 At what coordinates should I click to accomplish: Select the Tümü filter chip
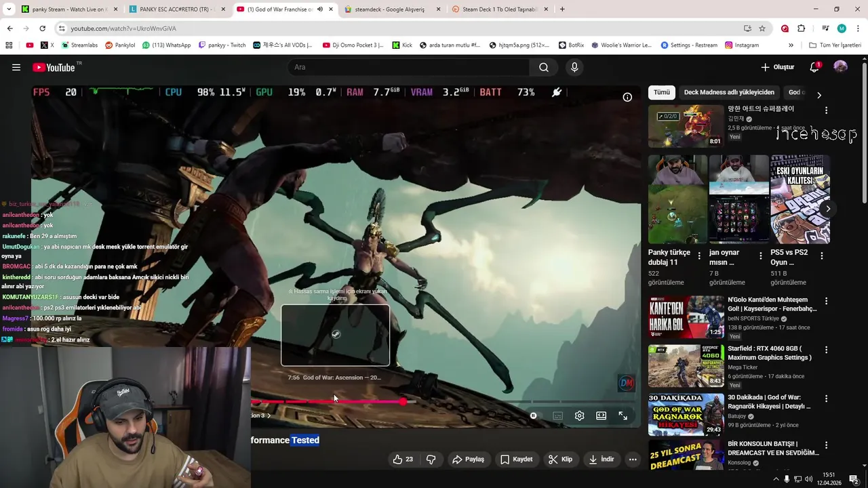(x=661, y=92)
